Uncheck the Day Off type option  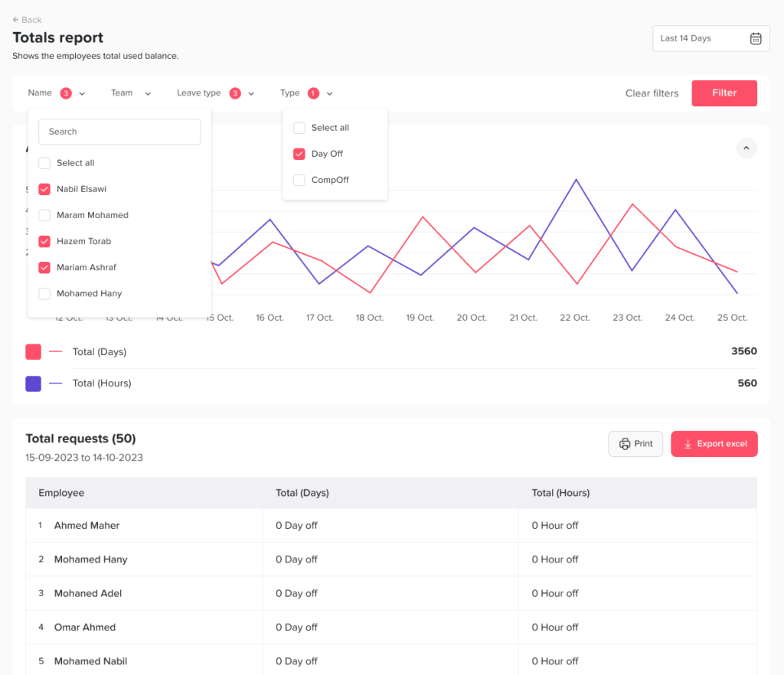[299, 154]
